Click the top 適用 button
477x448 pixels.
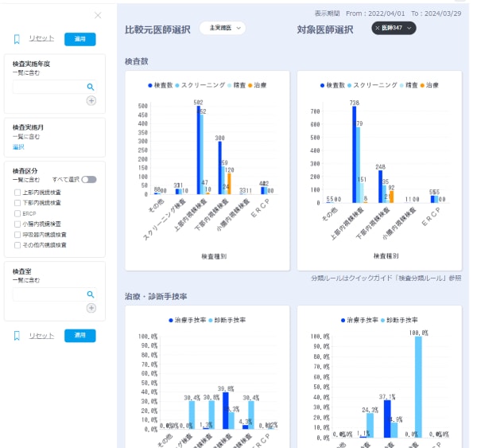80,39
